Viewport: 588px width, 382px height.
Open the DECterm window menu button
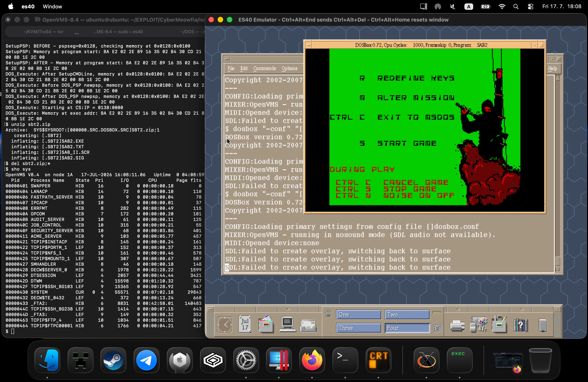coord(227,59)
